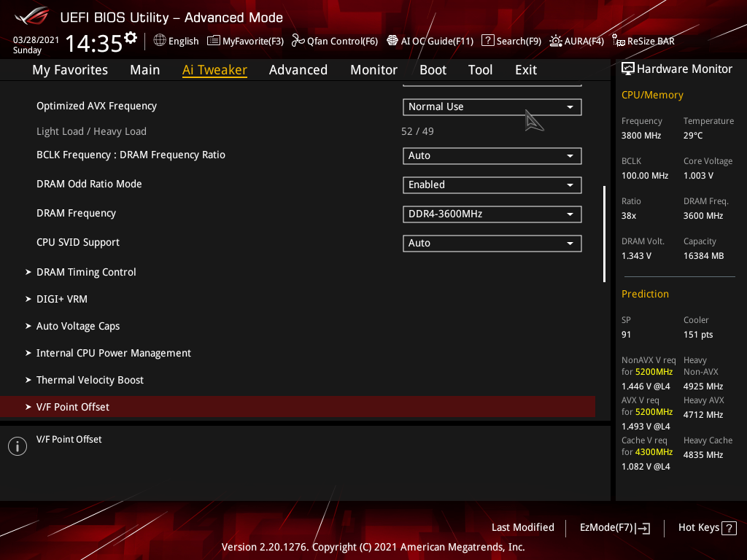Click the Light Load / Heavy Load label
Image resolution: width=747 pixels, height=560 pixels.
click(x=91, y=131)
